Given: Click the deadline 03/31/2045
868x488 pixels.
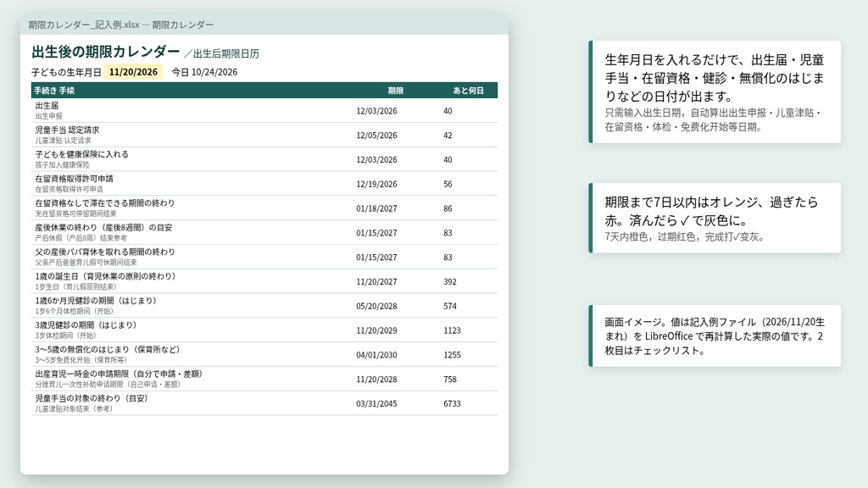Looking at the screenshot, I should coord(376,402).
